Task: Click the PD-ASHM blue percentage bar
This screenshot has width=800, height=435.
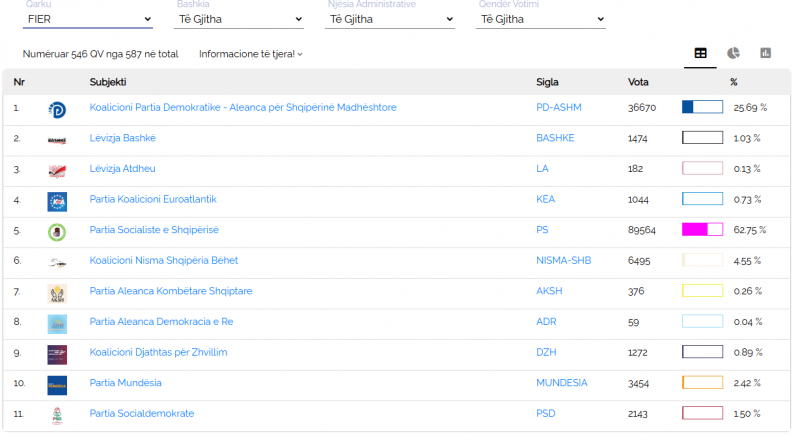Action: [x=703, y=107]
